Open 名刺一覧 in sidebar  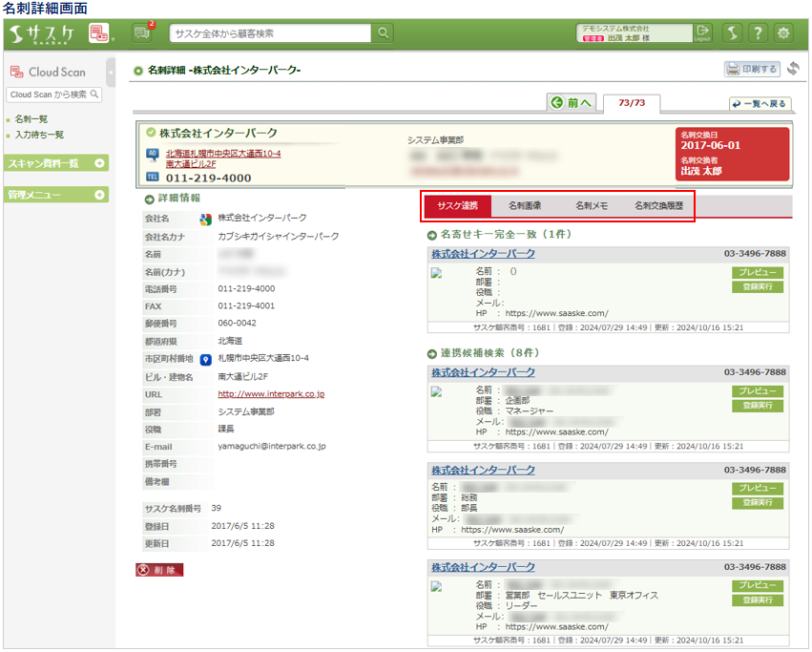(31, 119)
